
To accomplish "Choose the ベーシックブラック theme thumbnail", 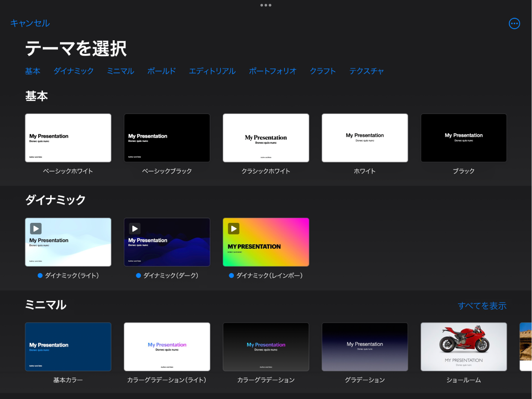I will 167,138.
